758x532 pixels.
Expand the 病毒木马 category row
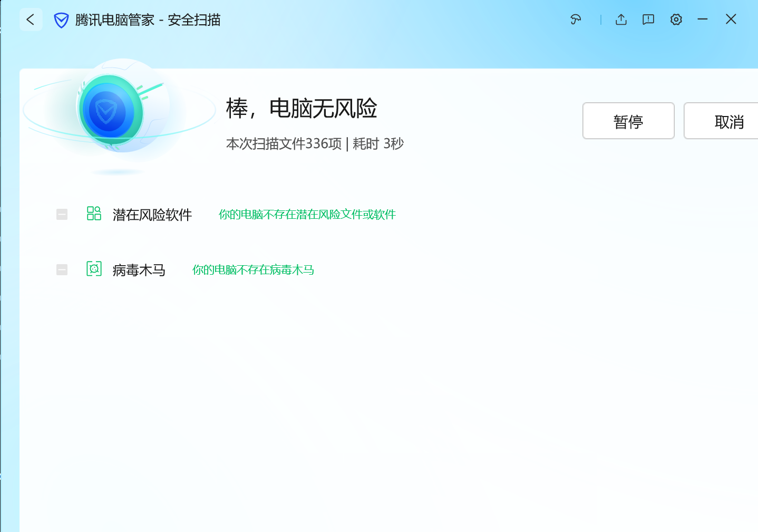pos(139,270)
